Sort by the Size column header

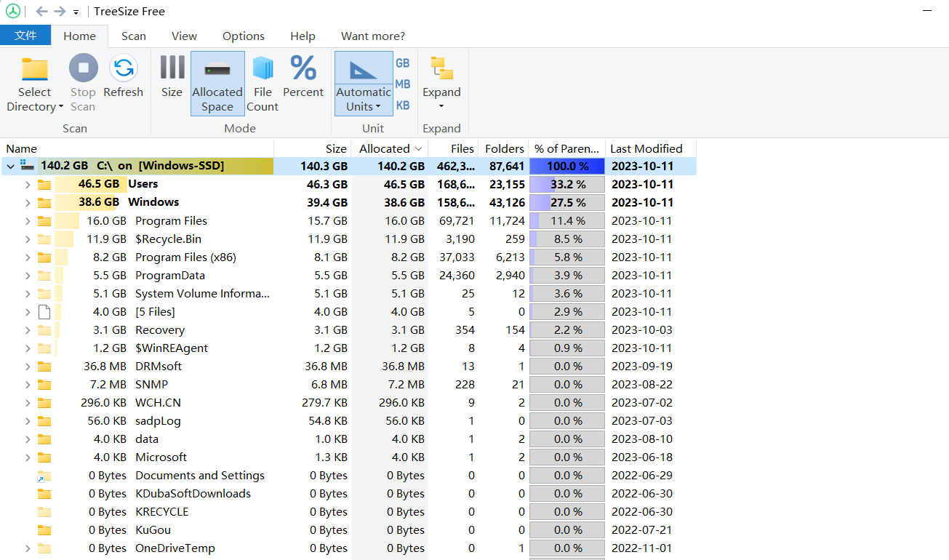[x=313, y=148]
